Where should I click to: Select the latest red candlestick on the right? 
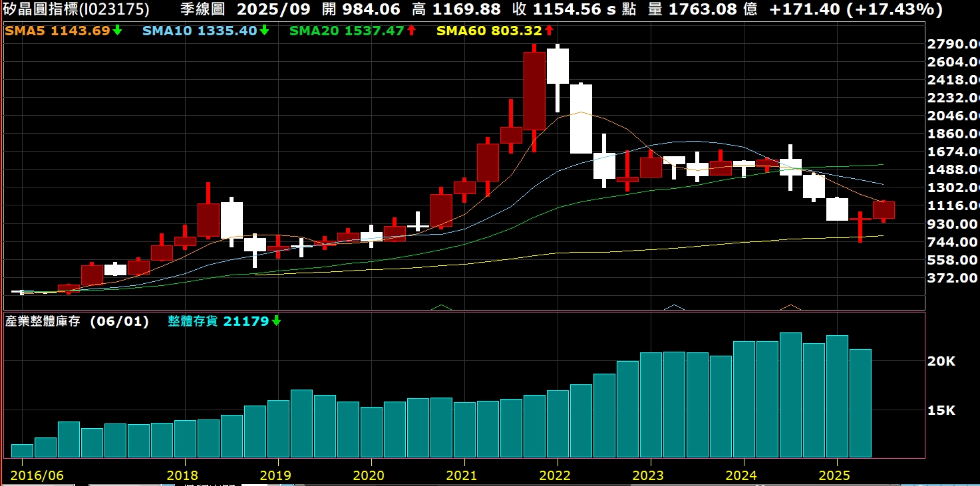[884, 210]
